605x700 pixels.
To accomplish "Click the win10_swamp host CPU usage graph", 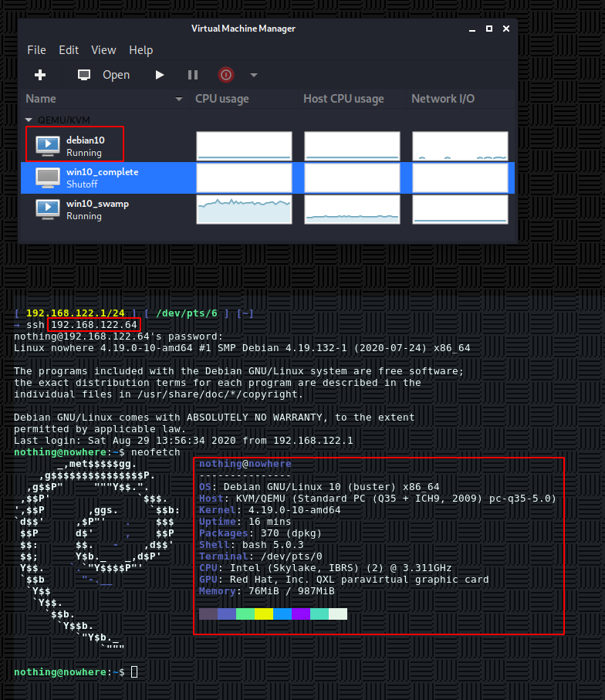I will tap(353, 209).
